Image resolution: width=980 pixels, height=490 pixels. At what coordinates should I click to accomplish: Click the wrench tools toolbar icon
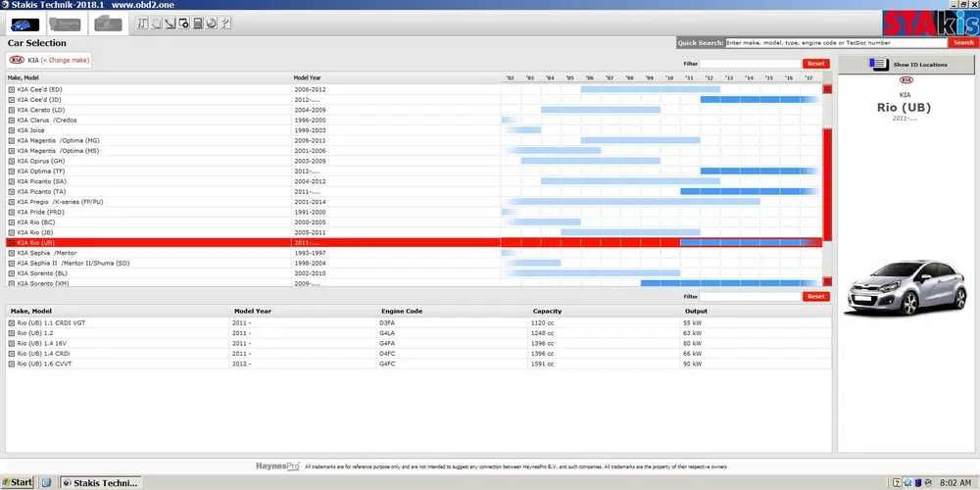(225, 24)
